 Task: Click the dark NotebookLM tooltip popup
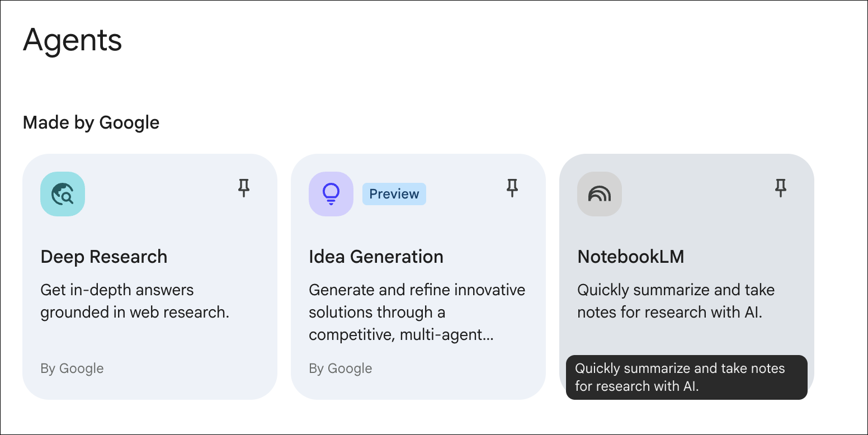click(x=687, y=377)
